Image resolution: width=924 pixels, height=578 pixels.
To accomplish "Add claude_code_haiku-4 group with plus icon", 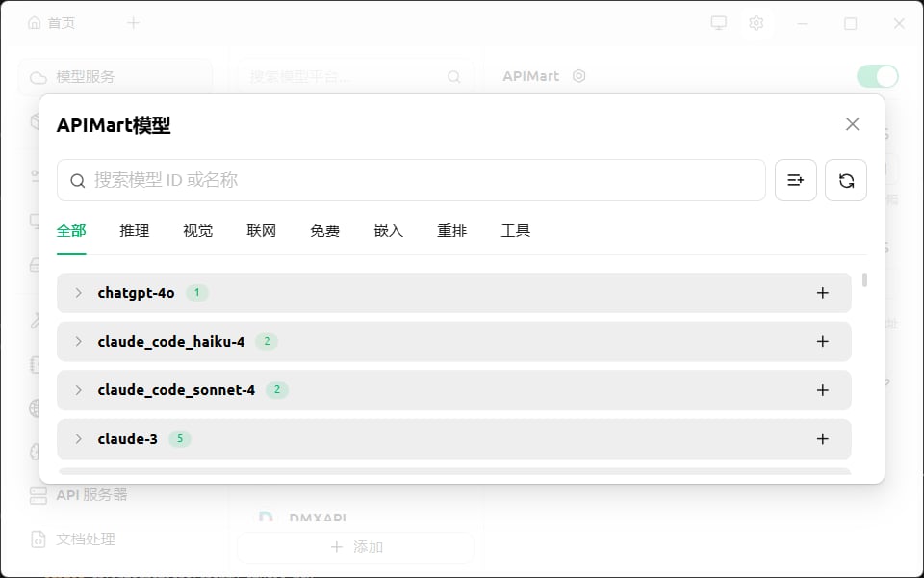I will click(x=823, y=341).
